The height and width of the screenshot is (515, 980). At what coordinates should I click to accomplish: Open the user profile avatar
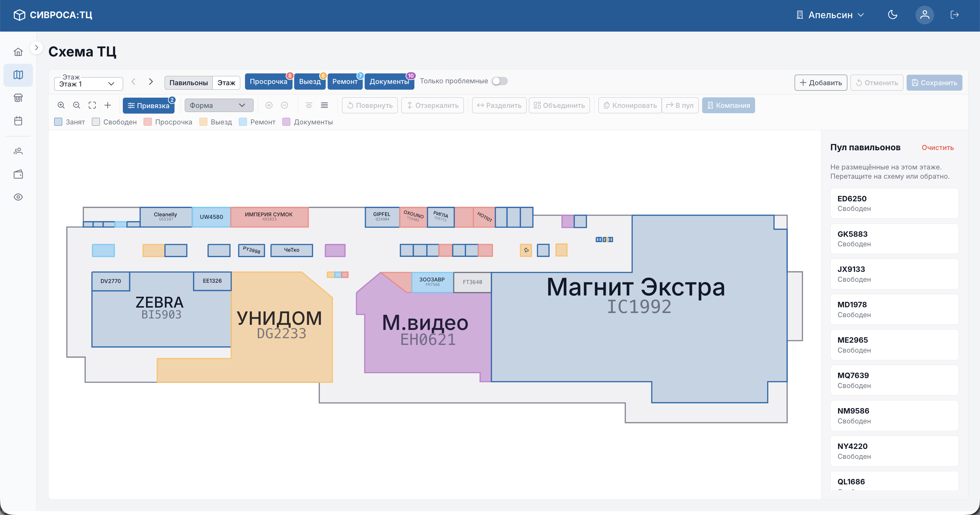(x=924, y=15)
